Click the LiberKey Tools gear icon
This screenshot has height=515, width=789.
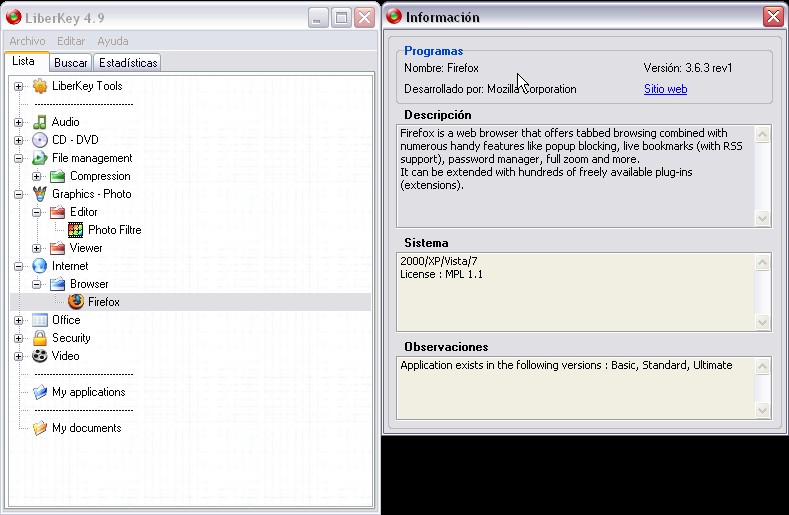click(x=40, y=86)
